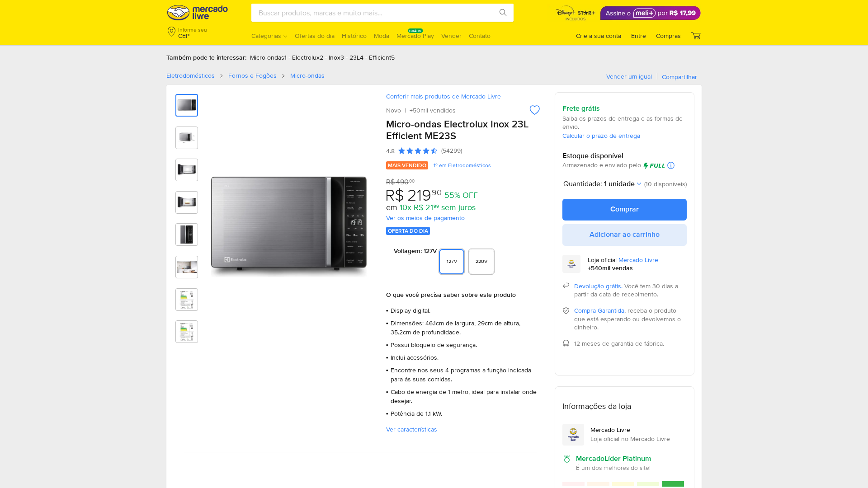Image resolution: width=868 pixels, height=488 pixels.
Task: Click the Comprar button
Action: pos(624,210)
